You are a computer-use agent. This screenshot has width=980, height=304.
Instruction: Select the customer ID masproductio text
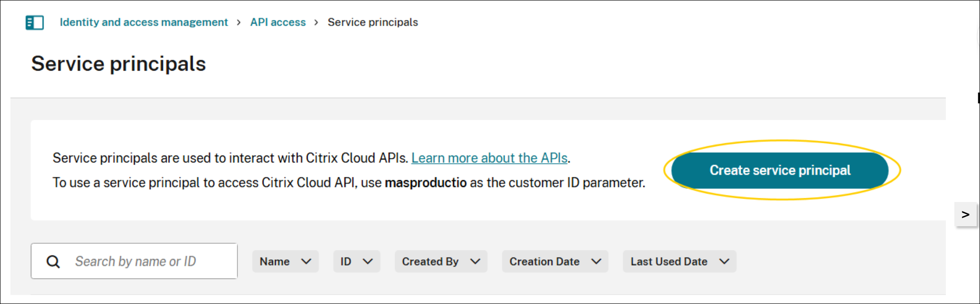[425, 183]
